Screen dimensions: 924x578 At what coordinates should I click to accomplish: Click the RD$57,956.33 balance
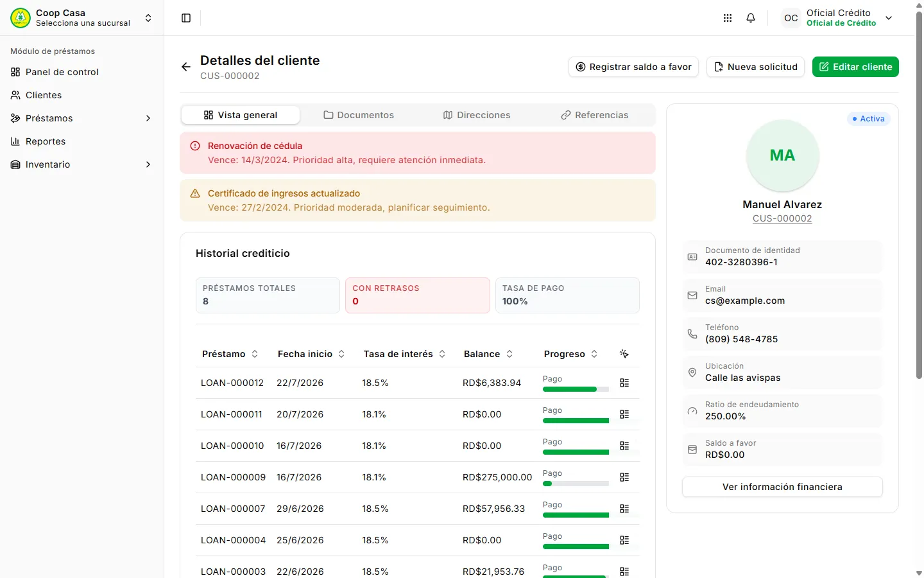(493, 509)
